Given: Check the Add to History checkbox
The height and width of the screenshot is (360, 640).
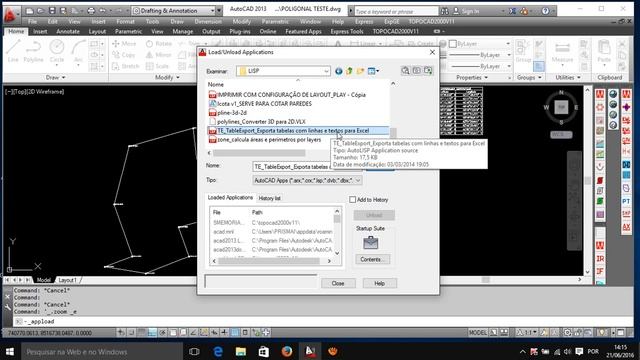Looking at the screenshot, I should coord(353,200).
